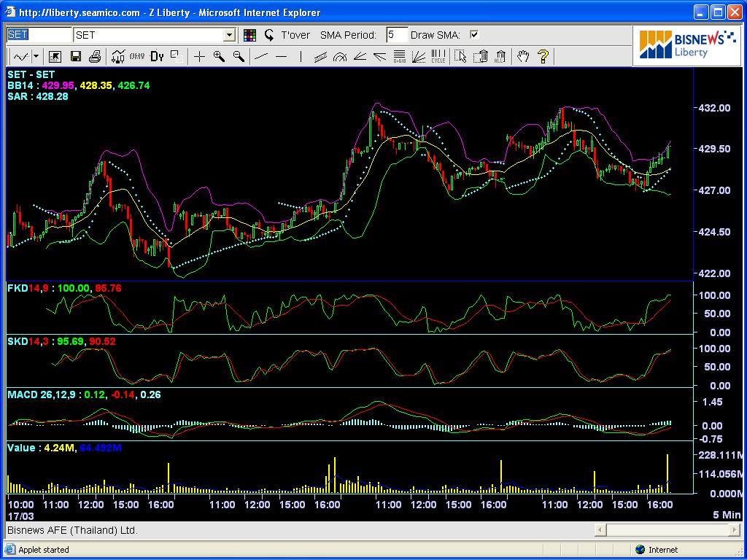Click the Applet started status text
747x560 pixels.
[x=43, y=550]
